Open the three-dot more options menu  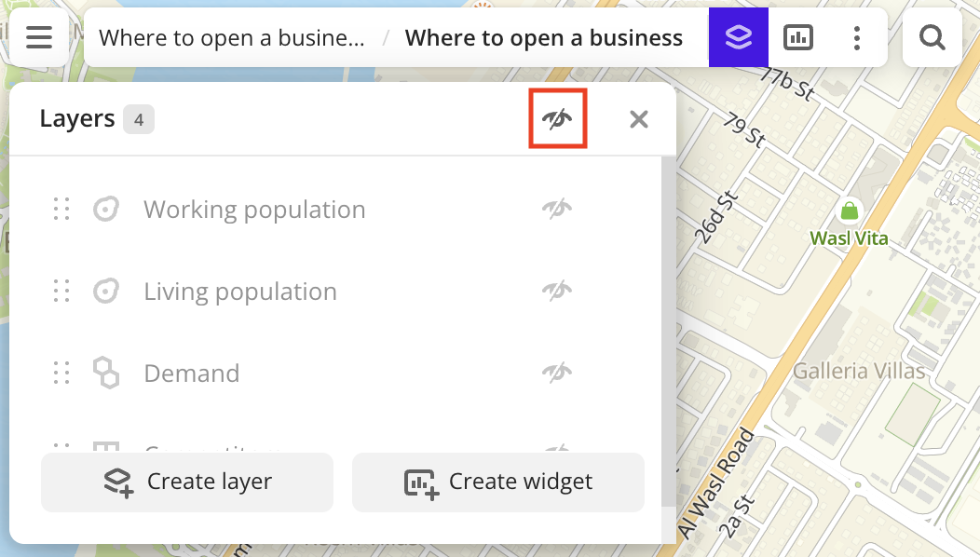tap(857, 37)
